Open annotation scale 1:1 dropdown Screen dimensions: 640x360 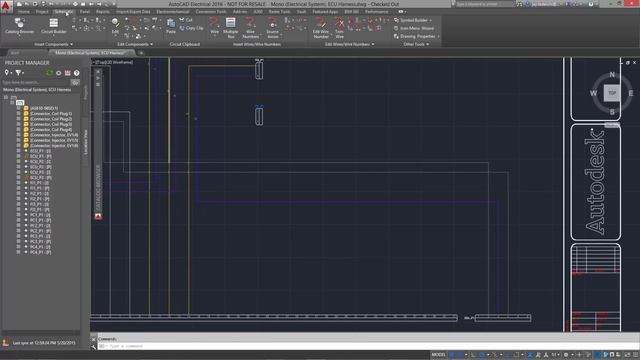click(556, 355)
